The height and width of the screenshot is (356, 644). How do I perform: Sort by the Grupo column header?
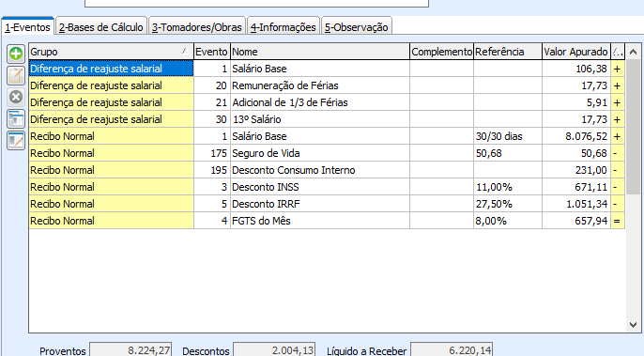[111, 52]
